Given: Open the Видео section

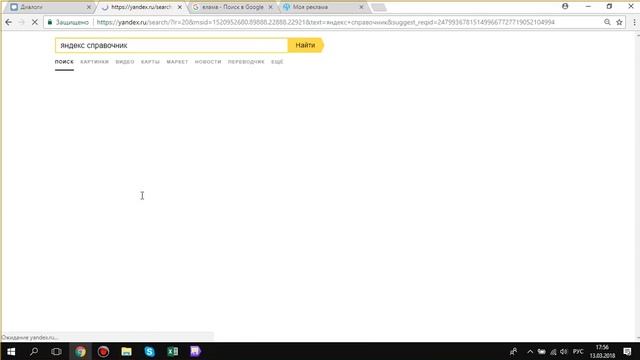Looking at the screenshot, I should click(125, 62).
